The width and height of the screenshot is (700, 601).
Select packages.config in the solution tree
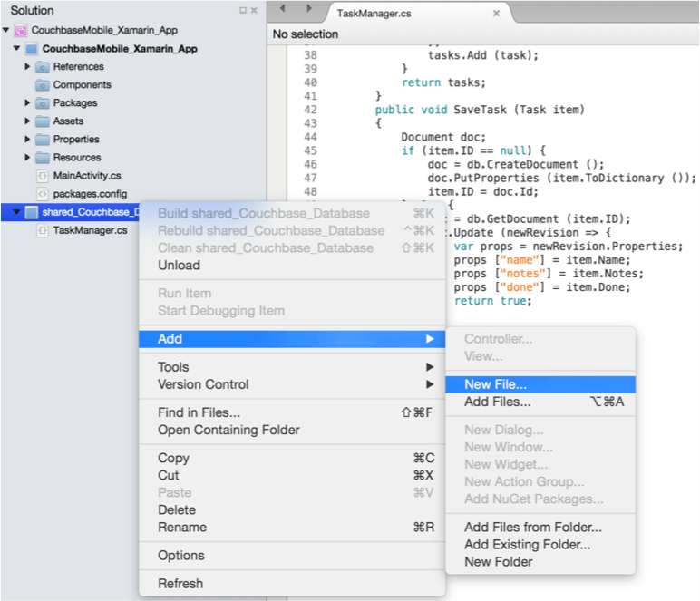[x=90, y=194]
